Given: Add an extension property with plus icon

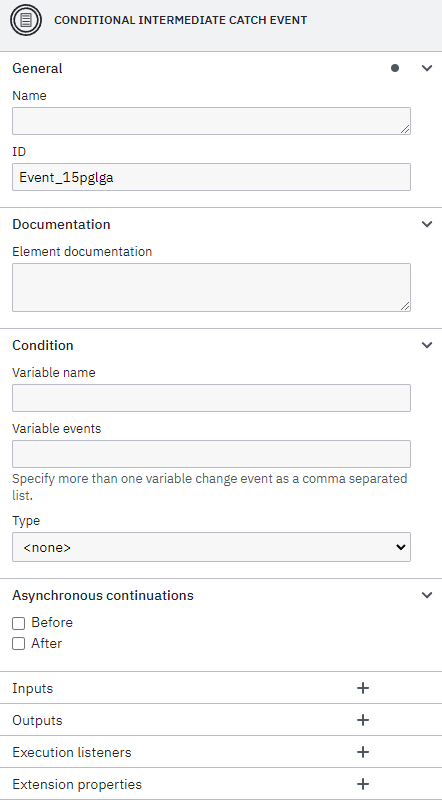Looking at the screenshot, I should 363,784.
